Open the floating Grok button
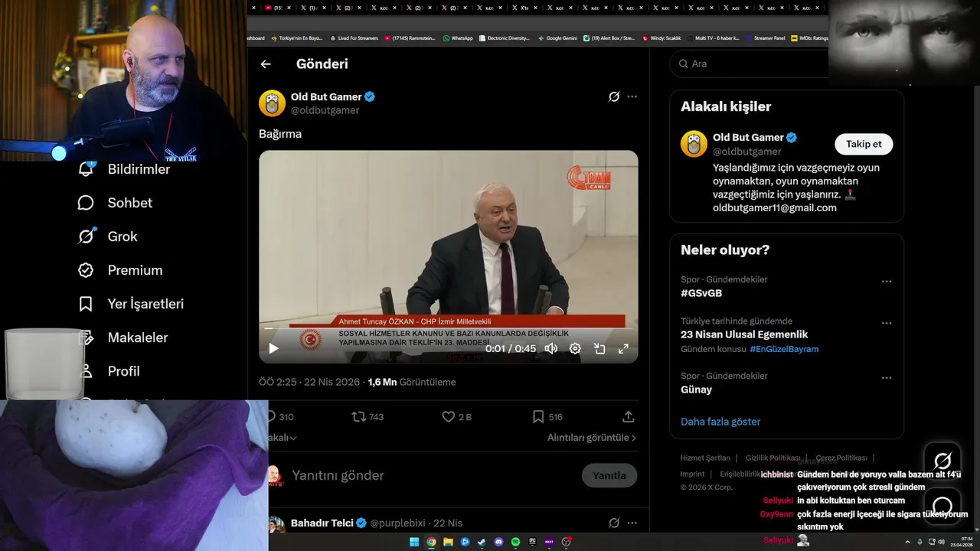Screen dimensions: 980x551 pyautogui.click(x=942, y=461)
